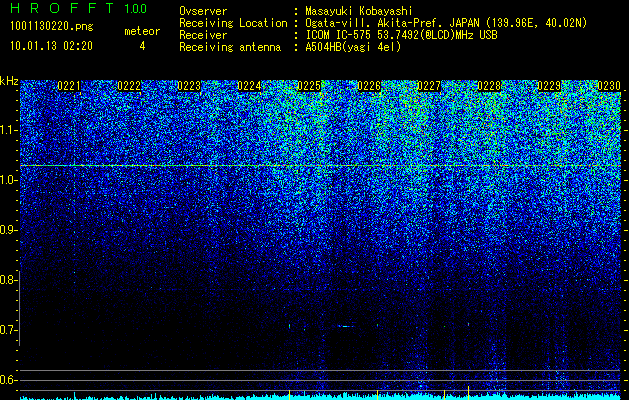Click the 0229 time marker
This screenshot has height=400, width=629.
click(x=549, y=86)
